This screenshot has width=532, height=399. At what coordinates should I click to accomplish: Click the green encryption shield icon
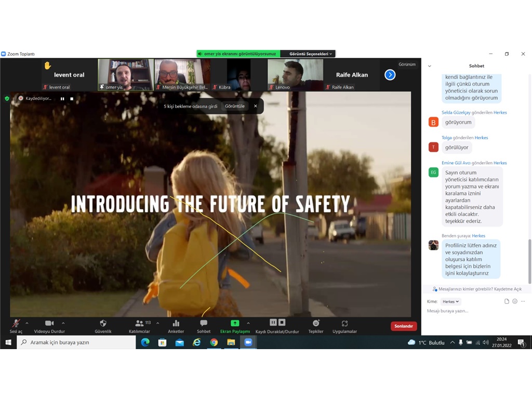pos(7,98)
